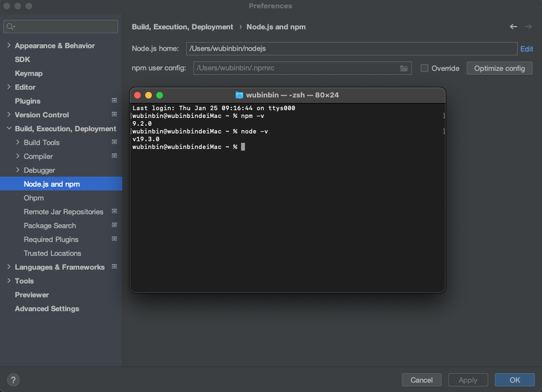The width and height of the screenshot is (542, 392).
Task: Expand the Editor section
Action: pyautogui.click(x=9, y=87)
